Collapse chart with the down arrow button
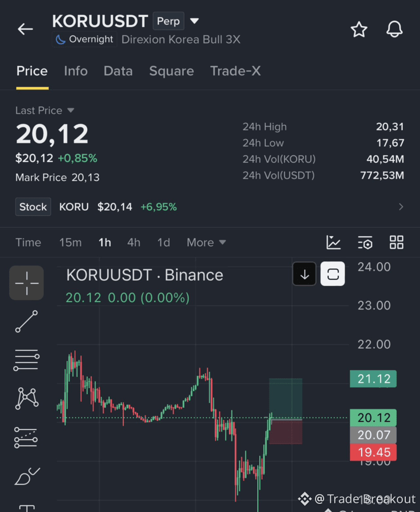Screen dimensions: 420x512 pos(304,274)
